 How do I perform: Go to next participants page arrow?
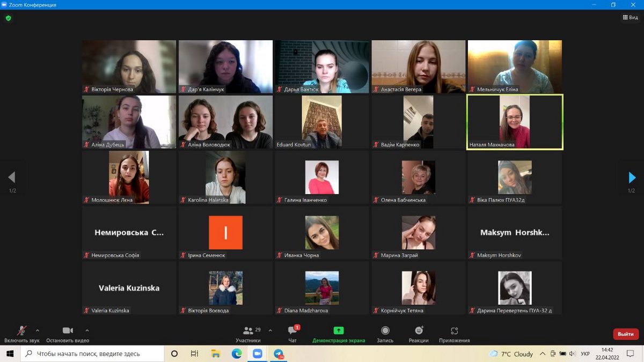coord(632,178)
